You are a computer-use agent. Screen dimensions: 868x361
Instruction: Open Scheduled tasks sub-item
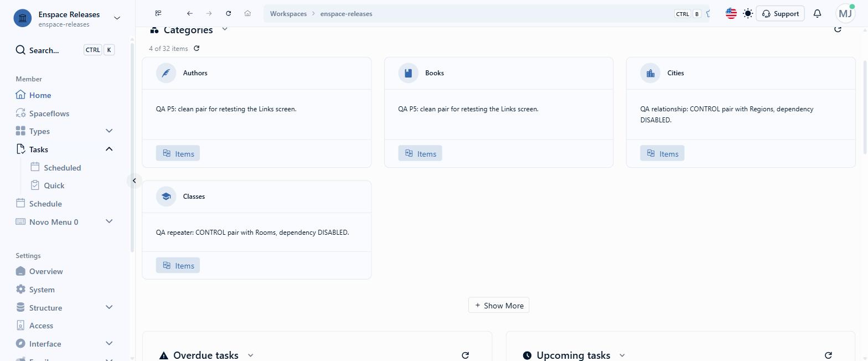click(56, 168)
